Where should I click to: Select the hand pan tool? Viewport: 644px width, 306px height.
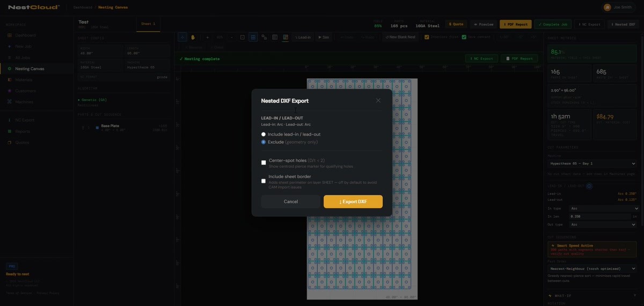click(x=193, y=37)
